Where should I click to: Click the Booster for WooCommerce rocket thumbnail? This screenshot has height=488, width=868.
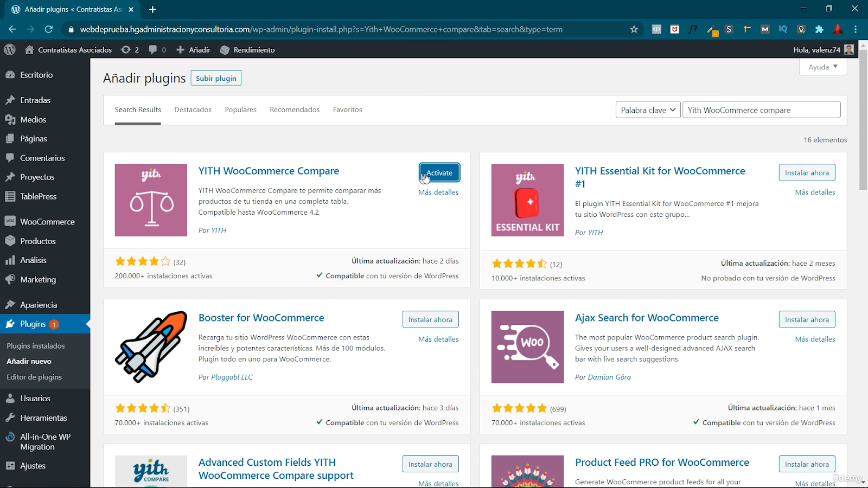[151, 347]
